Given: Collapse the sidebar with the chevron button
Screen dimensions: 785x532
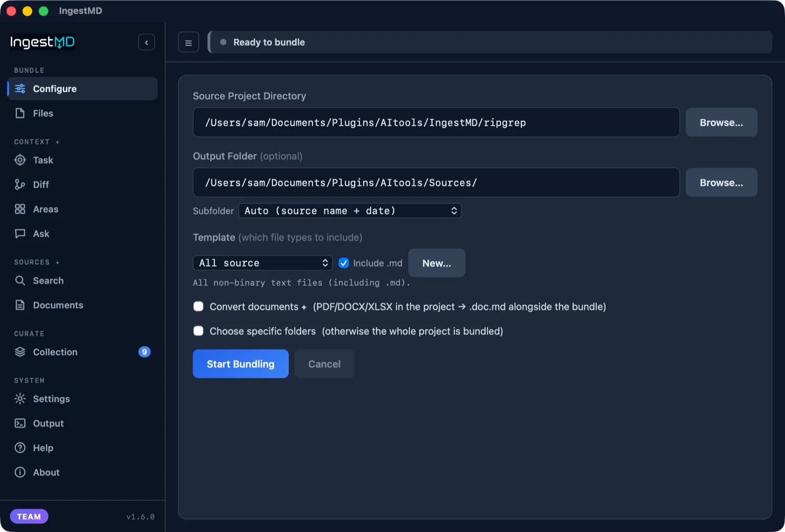Looking at the screenshot, I should 146,42.
